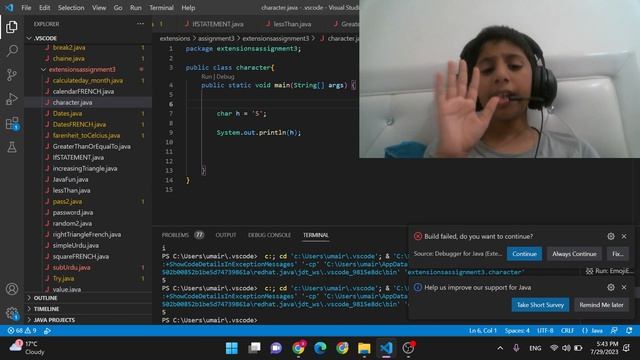Click Remind Me later button
Image resolution: width=640 pixels, height=360 pixels.
[601, 305]
